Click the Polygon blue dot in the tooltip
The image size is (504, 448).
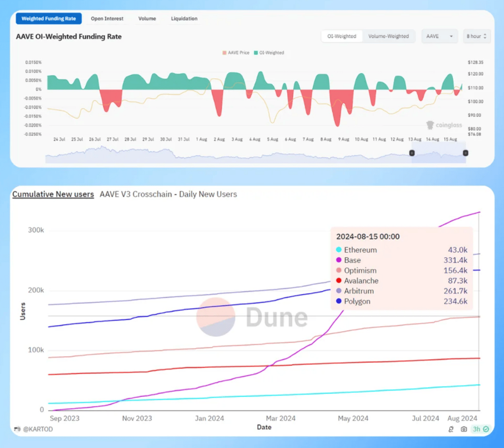click(339, 301)
